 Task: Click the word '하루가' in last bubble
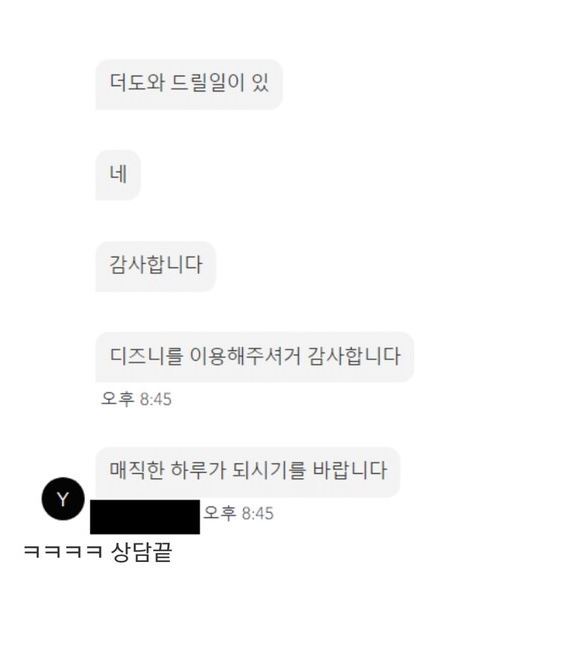[x=198, y=470]
